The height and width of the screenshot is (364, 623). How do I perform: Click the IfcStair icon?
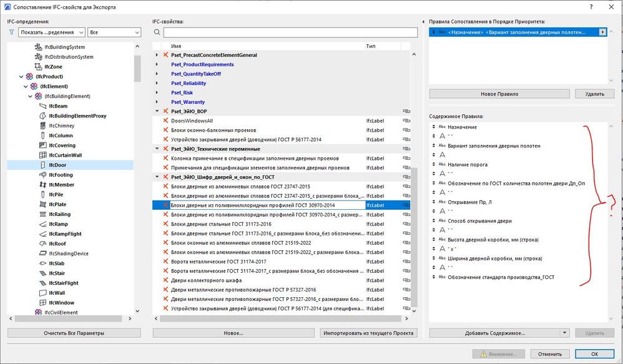click(43, 273)
